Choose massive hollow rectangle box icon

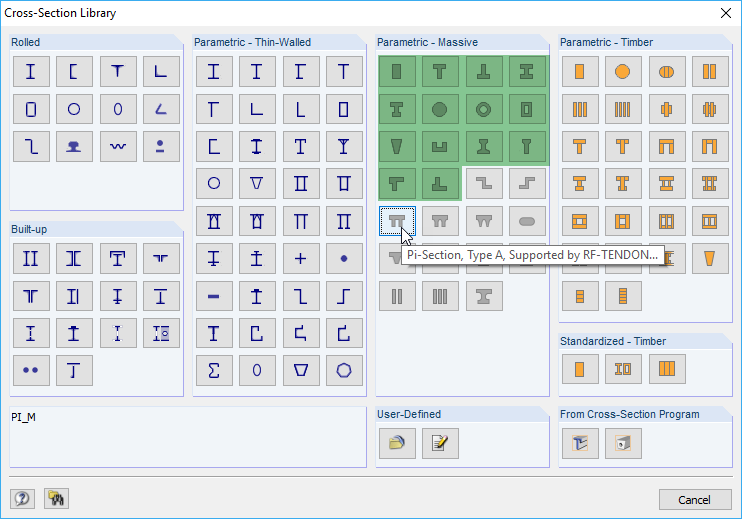527,109
